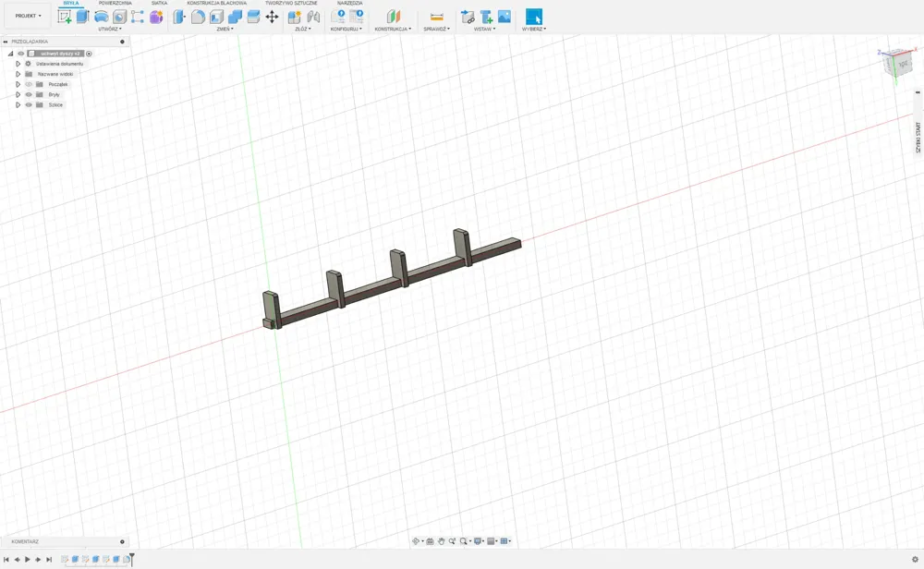Expand the Ustawienia dokumentu node
The image size is (924, 569).
[18, 64]
